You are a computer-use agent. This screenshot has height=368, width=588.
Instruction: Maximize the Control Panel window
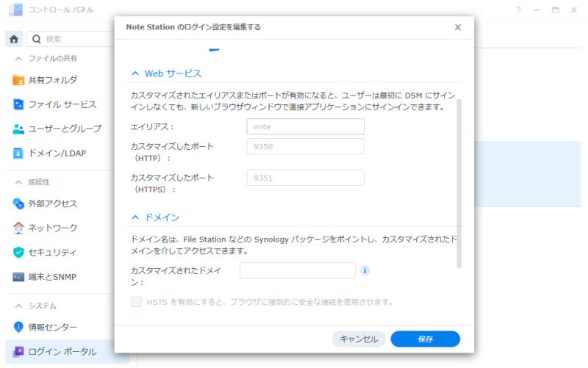click(555, 10)
